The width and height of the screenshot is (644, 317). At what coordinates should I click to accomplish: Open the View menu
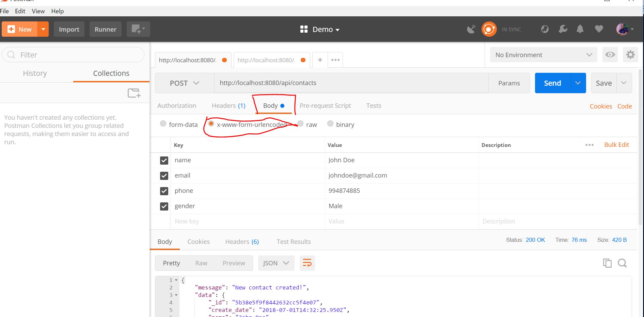[38, 11]
